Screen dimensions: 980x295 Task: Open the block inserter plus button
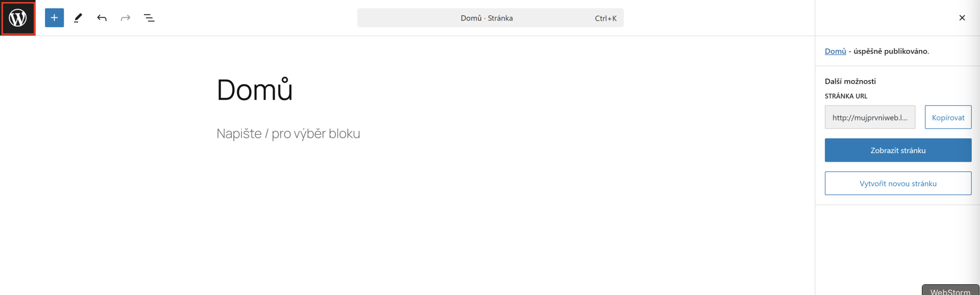[x=54, y=18]
